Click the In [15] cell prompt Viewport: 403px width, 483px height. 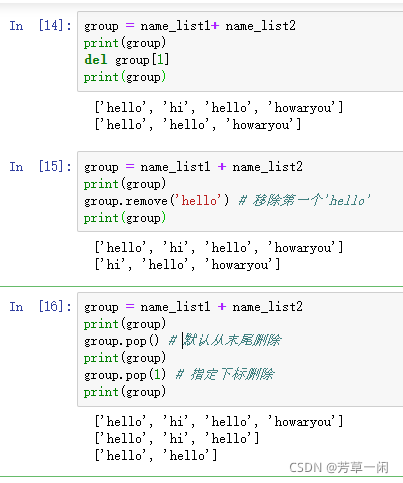(40, 167)
